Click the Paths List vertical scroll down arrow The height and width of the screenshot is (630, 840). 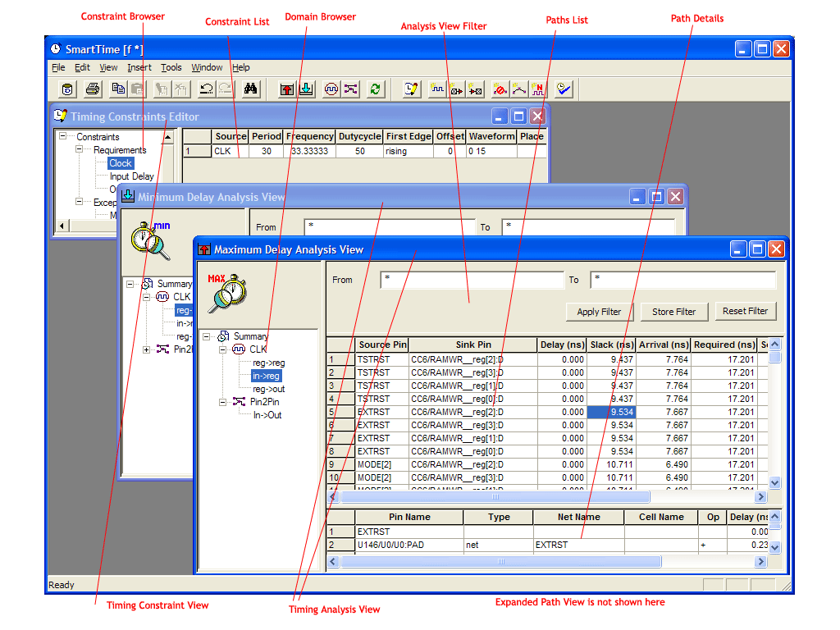point(774,482)
